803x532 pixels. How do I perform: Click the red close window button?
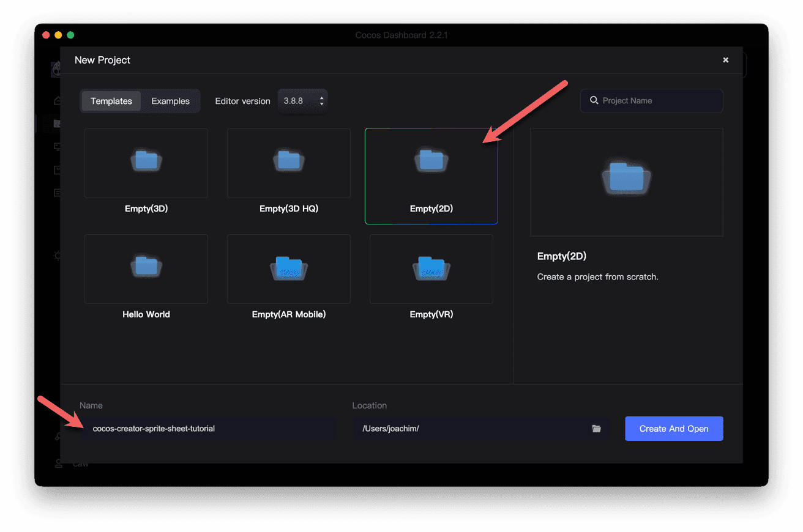pos(46,35)
